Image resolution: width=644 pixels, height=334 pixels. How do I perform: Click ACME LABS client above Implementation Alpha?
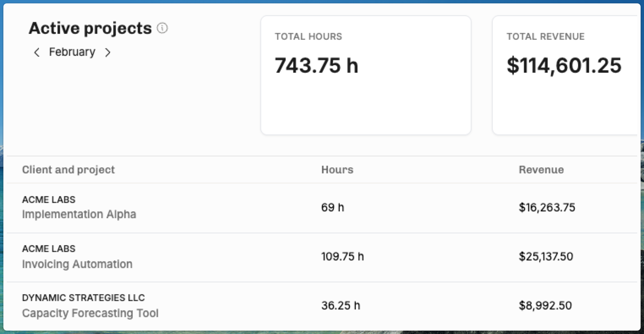[49, 200]
